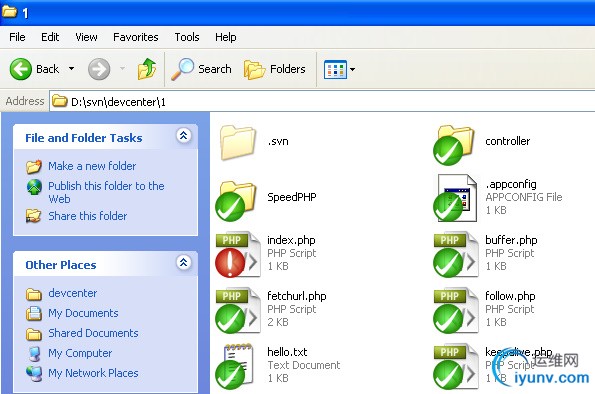Open devcenter in Other Places

click(x=72, y=293)
